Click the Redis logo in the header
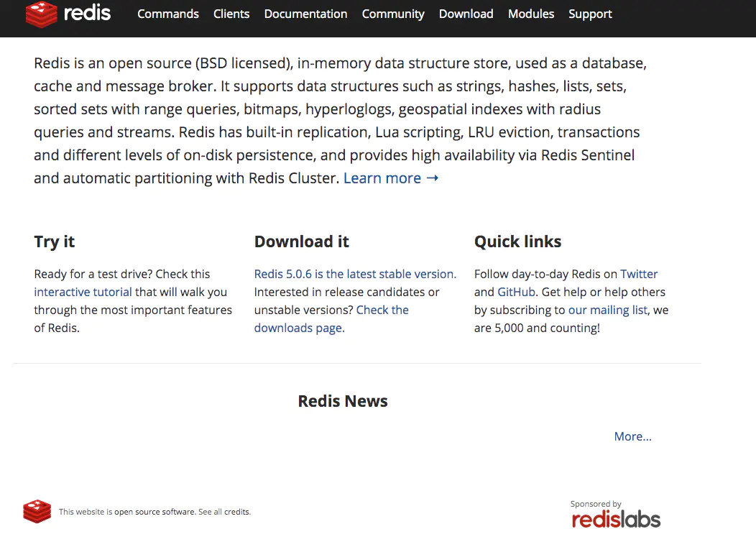Viewport: 756px width, 552px height. pyautogui.click(x=68, y=14)
